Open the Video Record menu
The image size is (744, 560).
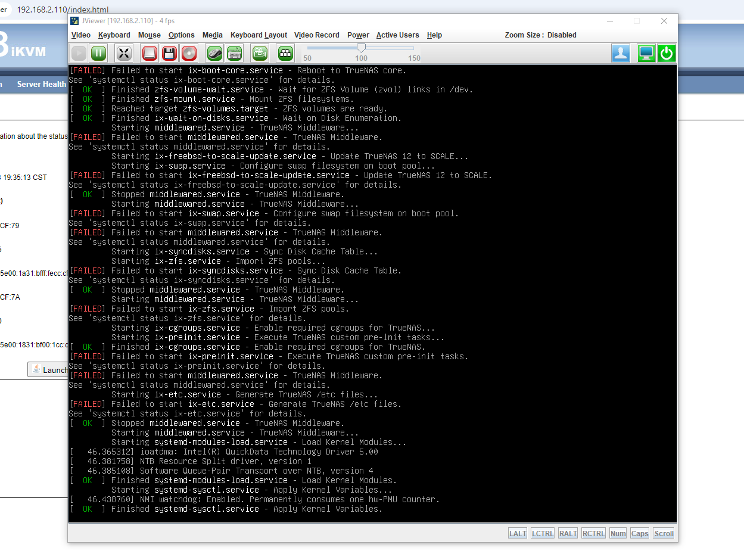(317, 35)
